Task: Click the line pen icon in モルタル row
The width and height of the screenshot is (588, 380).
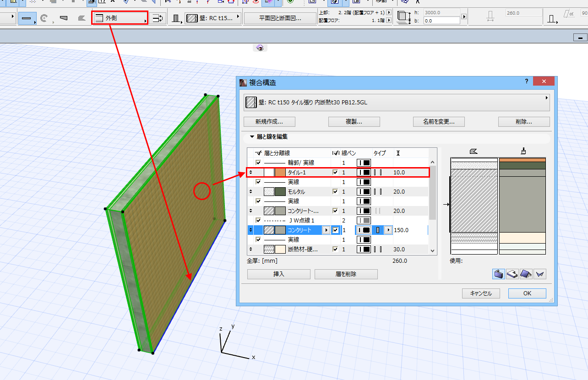Action: tap(364, 192)
